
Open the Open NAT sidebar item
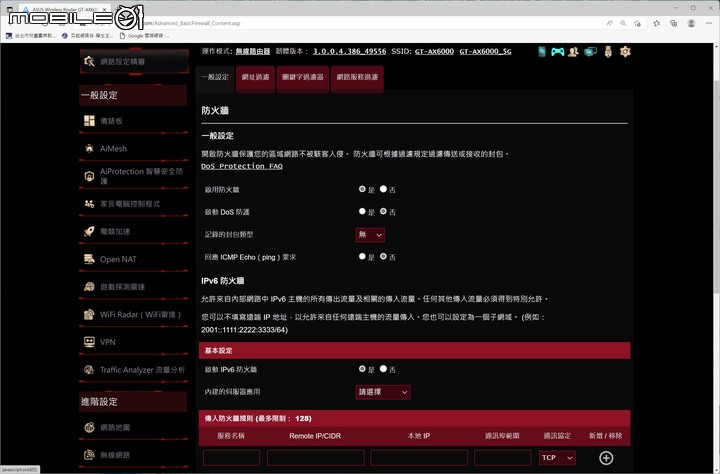click(134, 259)
